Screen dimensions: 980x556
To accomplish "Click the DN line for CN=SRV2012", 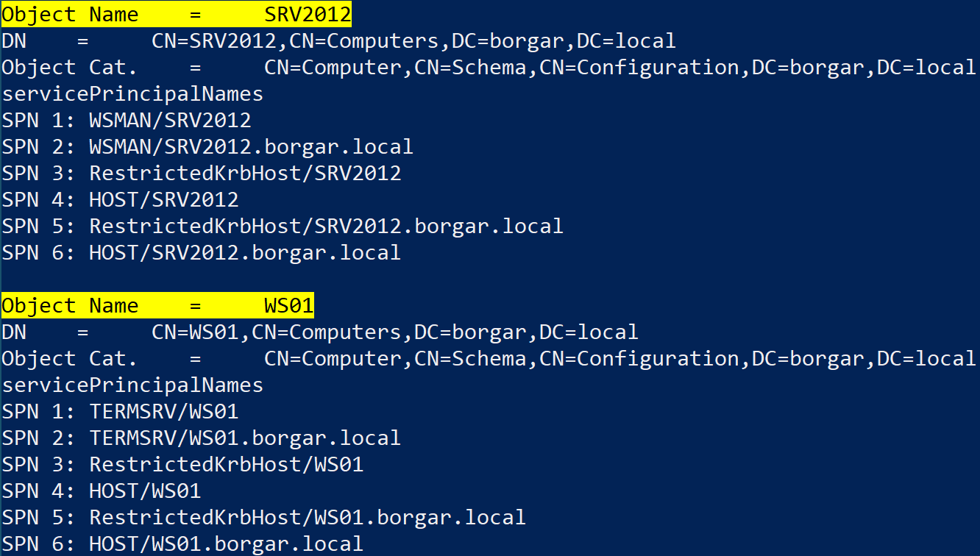I will tap(338, 40).
